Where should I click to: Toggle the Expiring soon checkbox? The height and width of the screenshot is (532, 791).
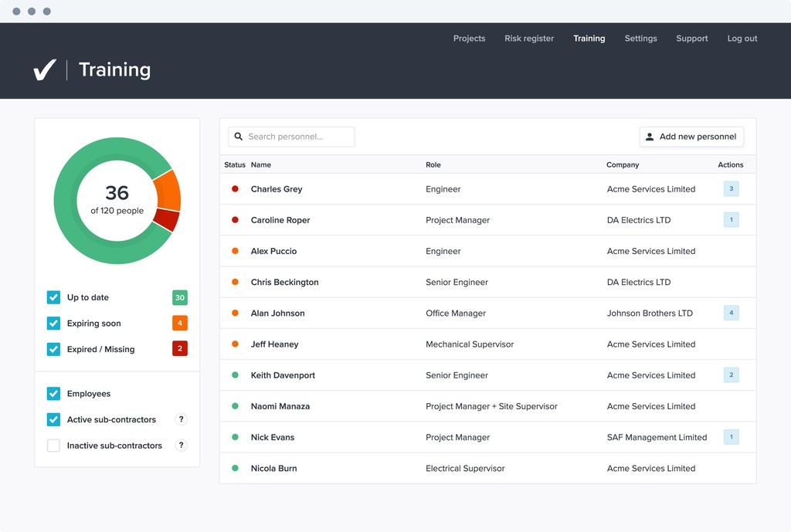[53, 324]
